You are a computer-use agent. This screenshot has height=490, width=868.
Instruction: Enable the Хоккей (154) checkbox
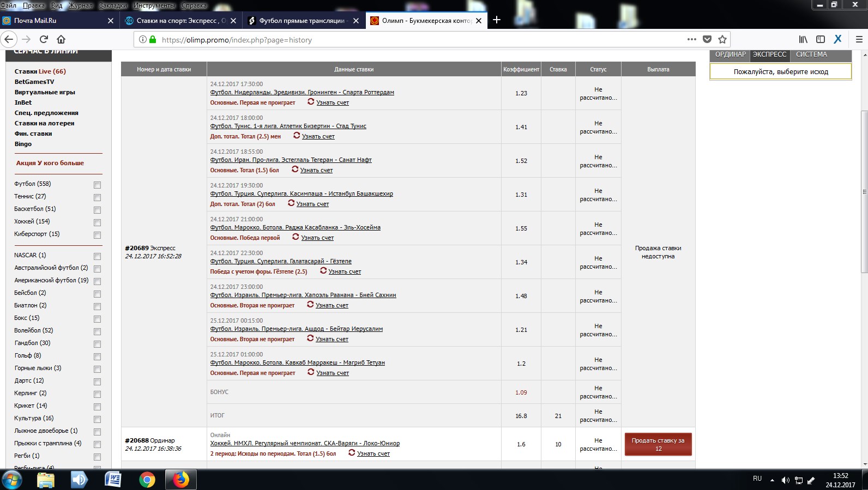(97, 222)
